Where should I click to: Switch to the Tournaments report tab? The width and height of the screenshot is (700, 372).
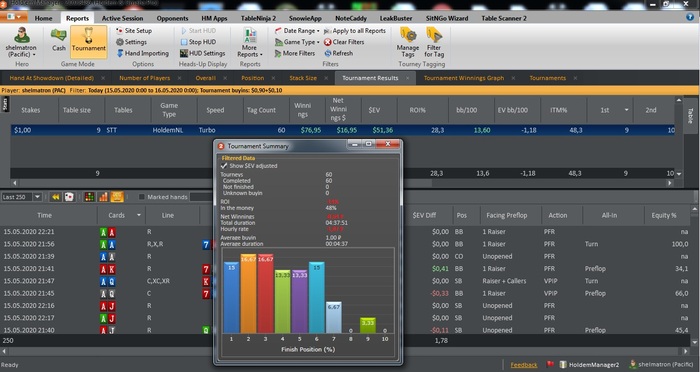click(x=548, y=78)
